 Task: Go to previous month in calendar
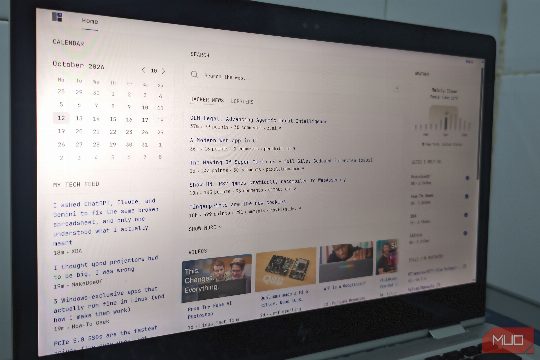tap(144, 70)
